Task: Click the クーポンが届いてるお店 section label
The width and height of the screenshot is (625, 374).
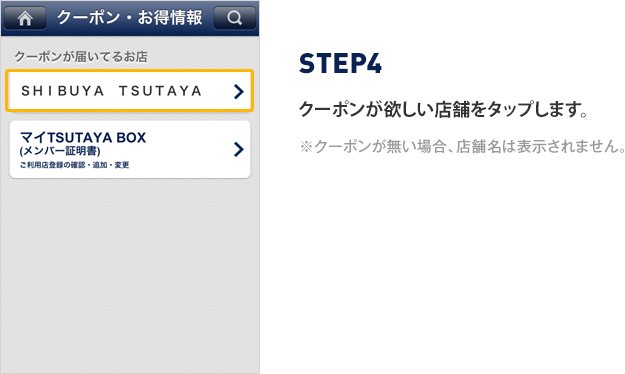Action: tap(81, 57)
